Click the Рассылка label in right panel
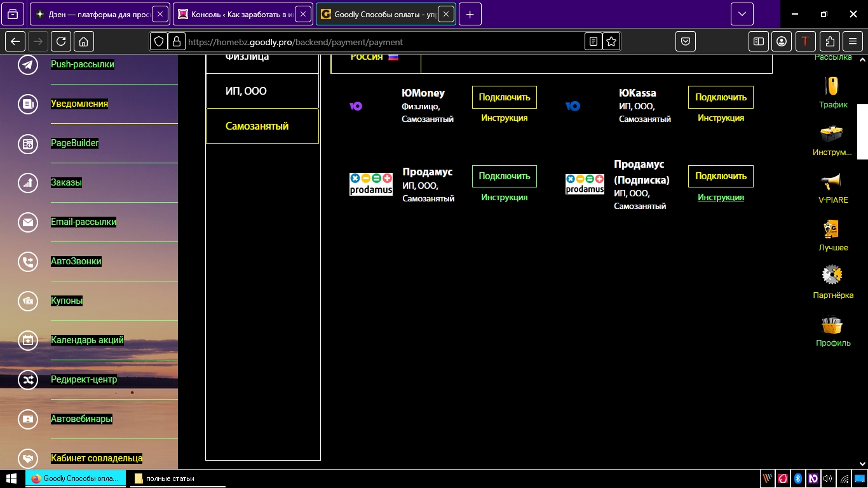The image size is (868, 488). pyautogui.click(x=833, y=57)
